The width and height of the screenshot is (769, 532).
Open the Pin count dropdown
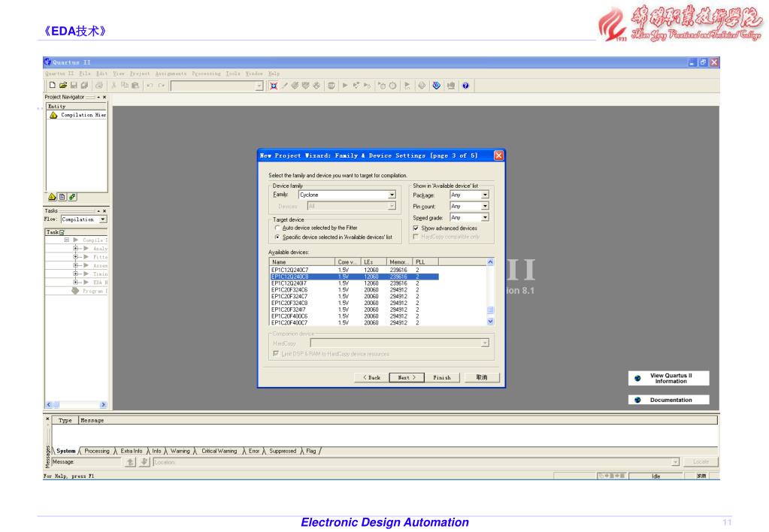pos(485,207)
